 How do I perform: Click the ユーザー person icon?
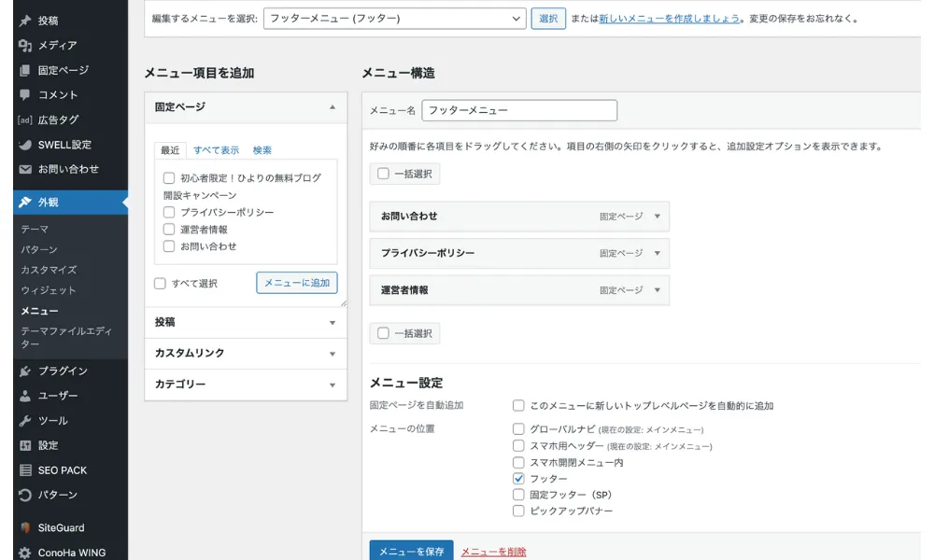[25, 396]
